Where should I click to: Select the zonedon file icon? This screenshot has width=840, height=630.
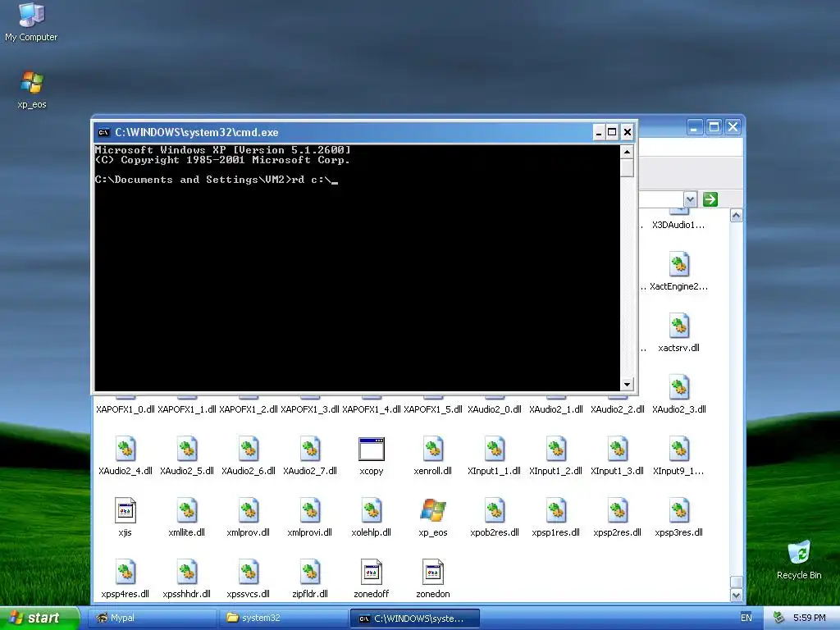tap(433, 572)
